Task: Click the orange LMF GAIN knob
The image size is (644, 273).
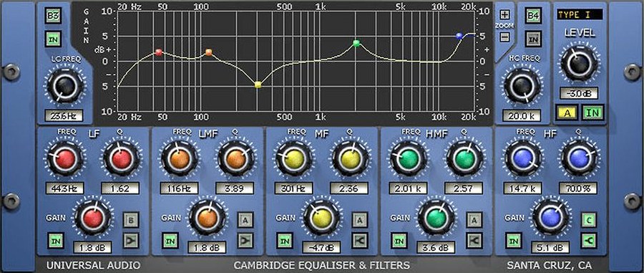Action: coord(208,218)
